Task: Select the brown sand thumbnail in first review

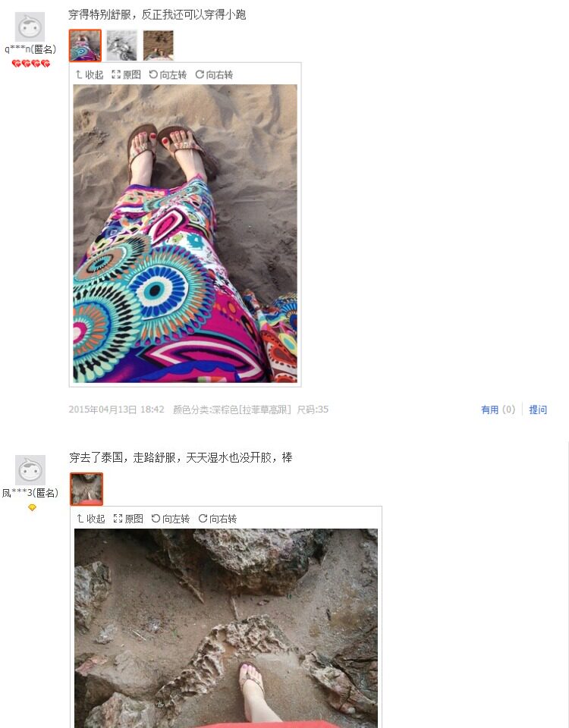Action: coord(159,45)
